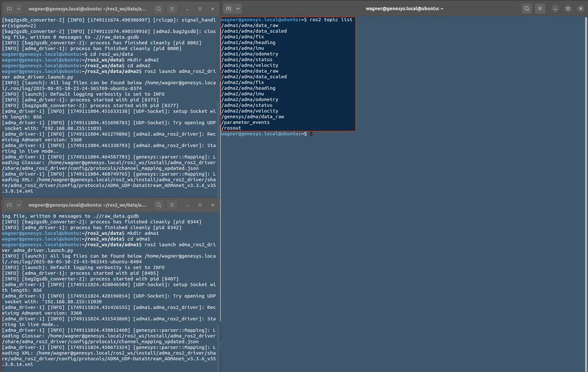Open the tab dropdown arrow in right terminal
Image resolution: width=588 pixels, height=372 pixels.
click(238, 9)
